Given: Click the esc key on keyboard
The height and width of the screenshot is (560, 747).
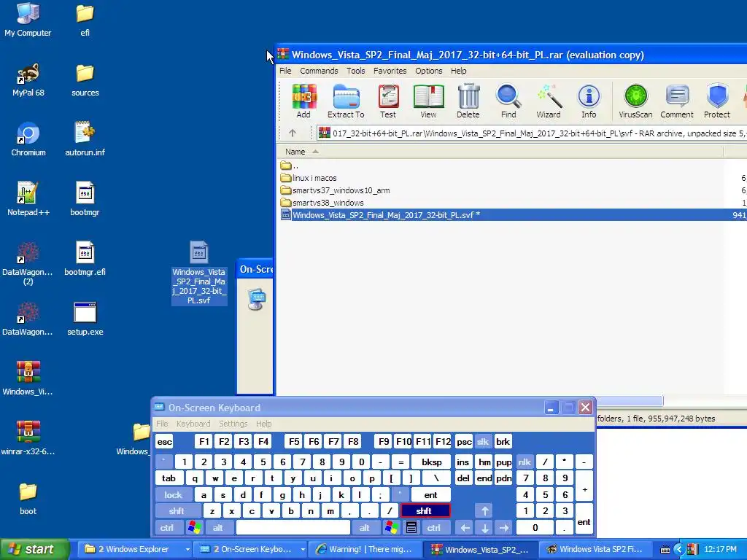Looking at the screenshot, I should point(165,442).
